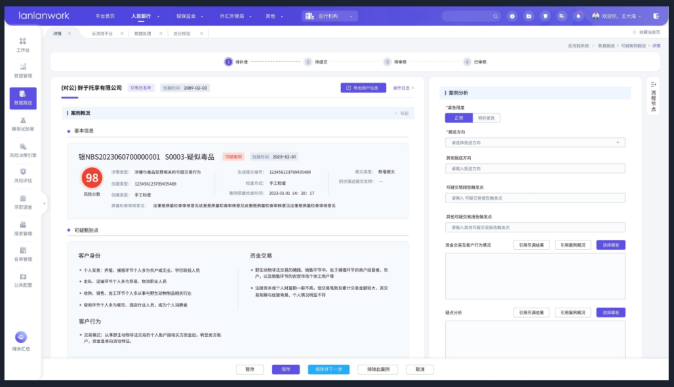
Task: Open the 欢迎你 user menu dropdown
Action: (x=621, y=16)
